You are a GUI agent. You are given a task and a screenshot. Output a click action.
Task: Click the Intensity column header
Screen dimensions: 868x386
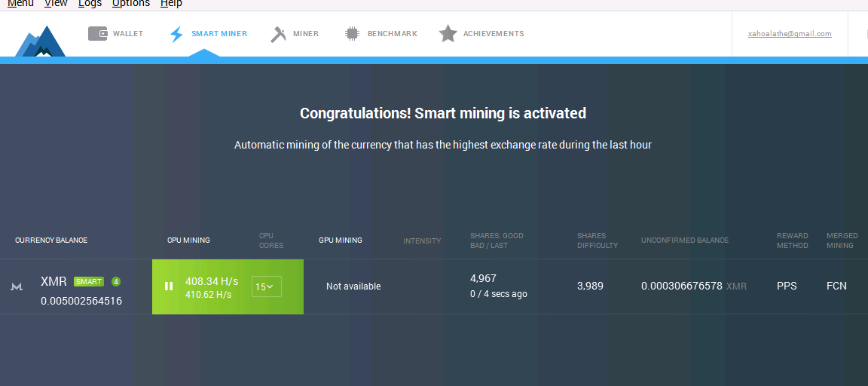pyautogui.click(x=422, y=241)
